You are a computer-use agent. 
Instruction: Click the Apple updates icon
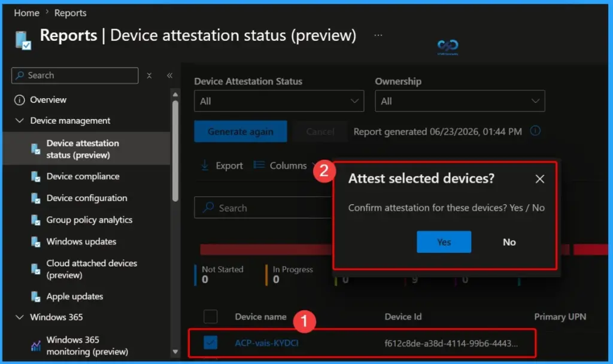click(35, 297)
